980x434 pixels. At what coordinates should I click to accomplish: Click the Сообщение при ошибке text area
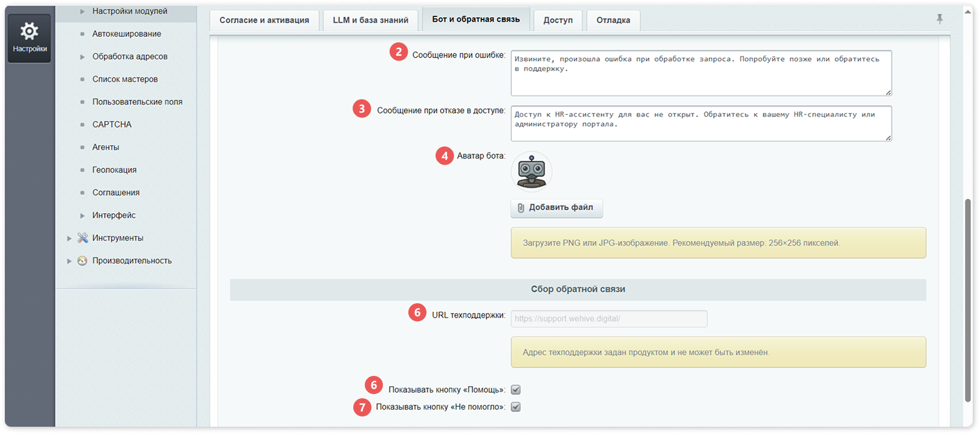701,73
